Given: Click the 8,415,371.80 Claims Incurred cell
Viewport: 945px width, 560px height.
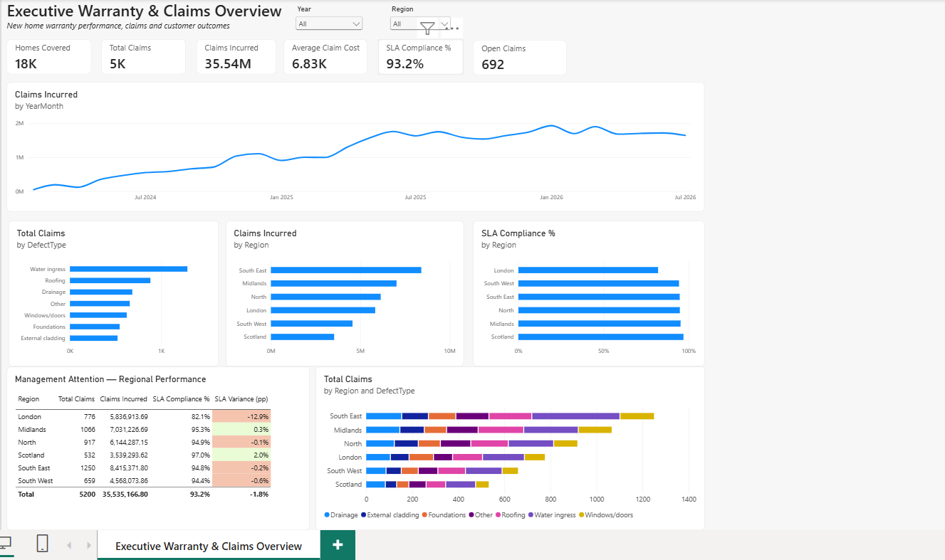Looking at the screenshot, I should tap(128, 468).
